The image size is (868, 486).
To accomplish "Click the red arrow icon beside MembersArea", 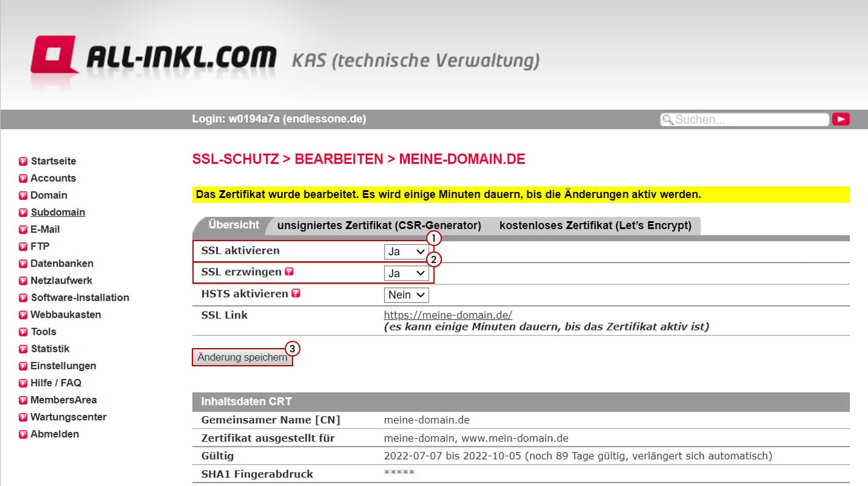I will click(x=24, y=400).
